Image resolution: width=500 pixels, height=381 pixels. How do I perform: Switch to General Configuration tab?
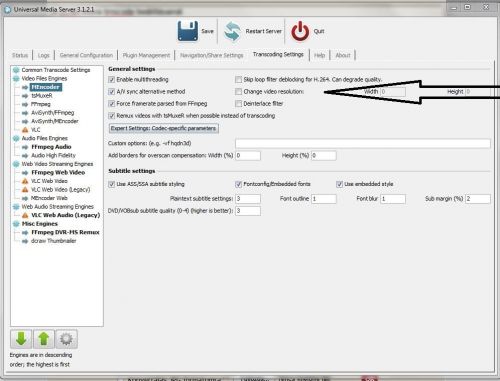86,55
